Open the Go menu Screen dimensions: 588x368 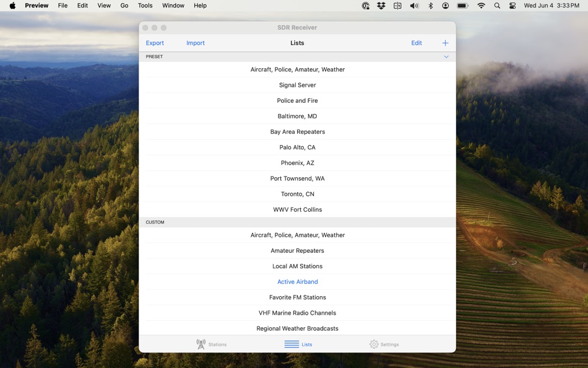pos(124,6)
